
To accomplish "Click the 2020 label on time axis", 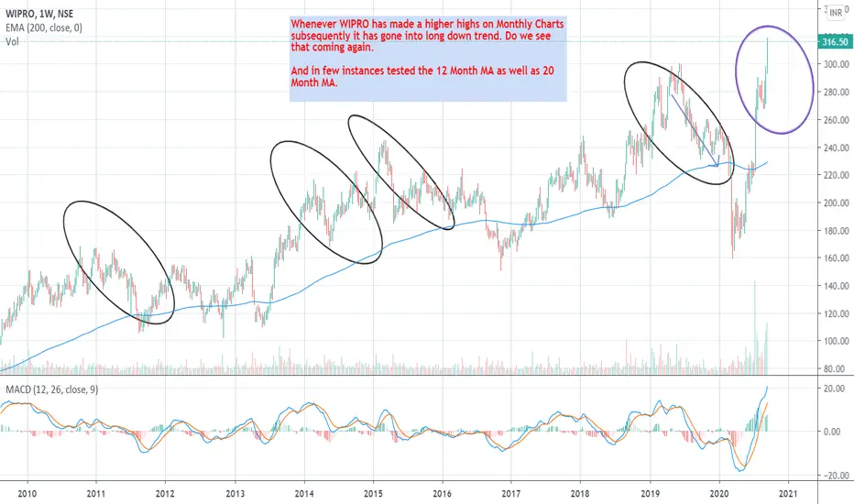I will click(x=719, y=494).
